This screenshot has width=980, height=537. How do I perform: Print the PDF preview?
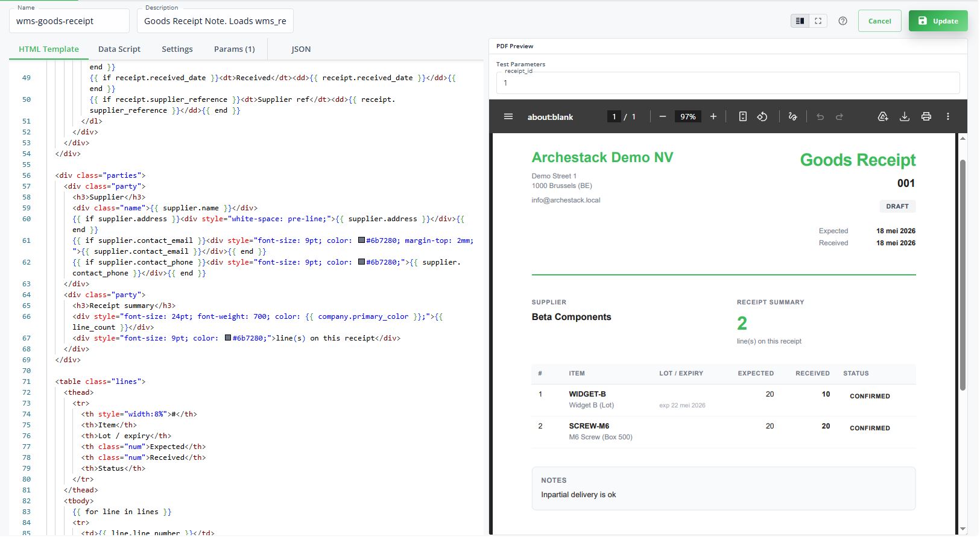click(x=926, y=116)
